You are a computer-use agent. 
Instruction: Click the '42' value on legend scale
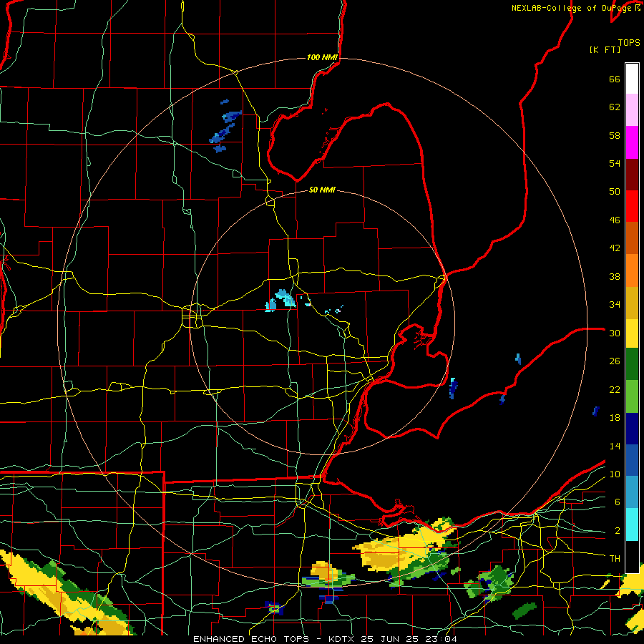pyautogui.click(x=615, y=248)
